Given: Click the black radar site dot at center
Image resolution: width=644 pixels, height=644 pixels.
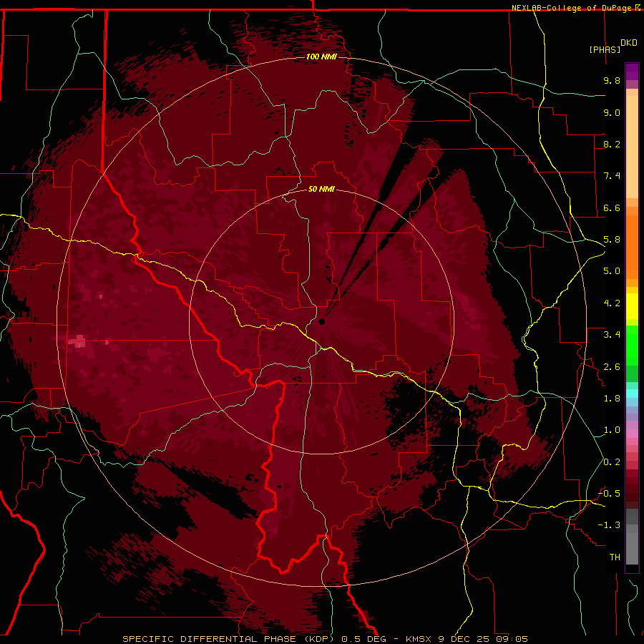Looking at the screenshot, I should pyautogui.click(x=322, y=321).
